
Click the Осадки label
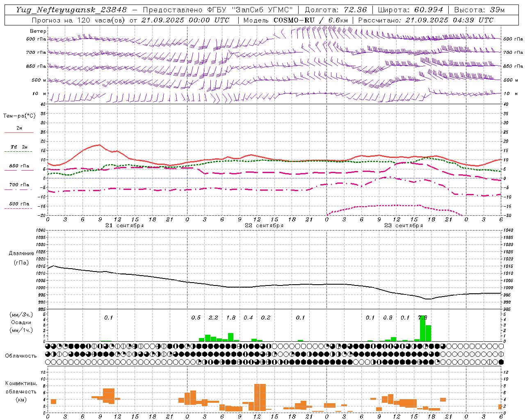coord(21,322)
